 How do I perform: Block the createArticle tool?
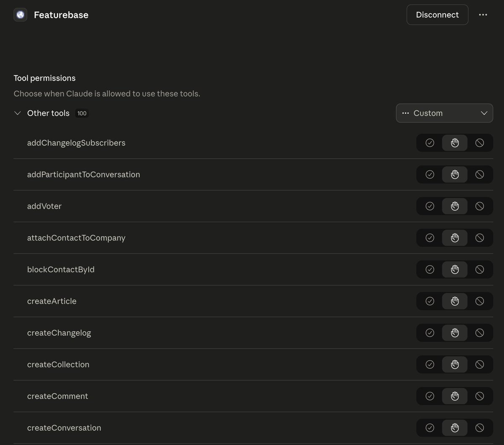(x=480, y=301)
